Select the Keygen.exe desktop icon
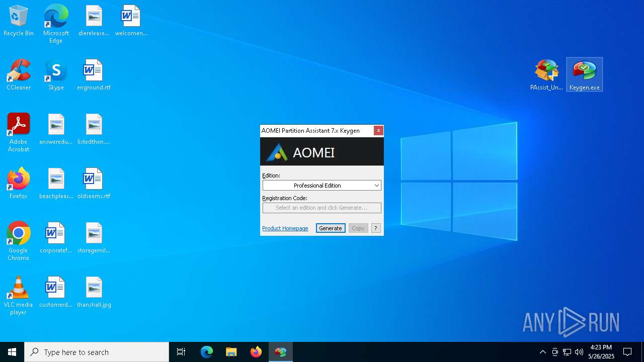 pos(584,75)
